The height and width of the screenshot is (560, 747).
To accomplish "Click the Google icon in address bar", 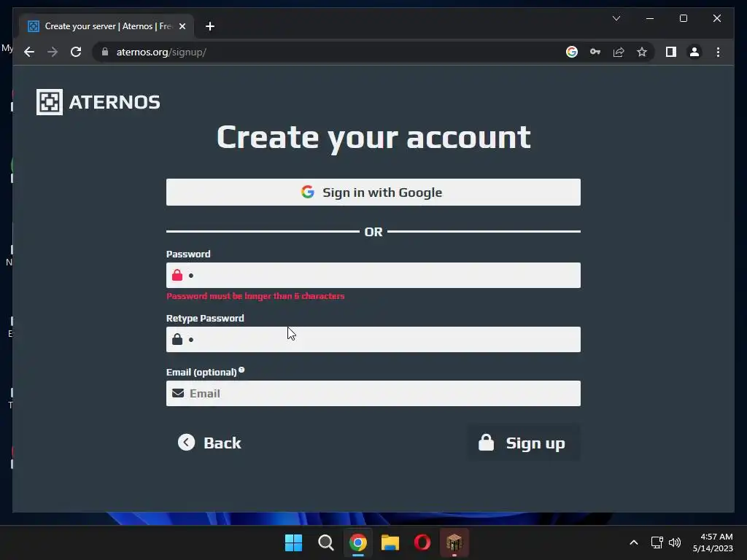I will point(572,52).
